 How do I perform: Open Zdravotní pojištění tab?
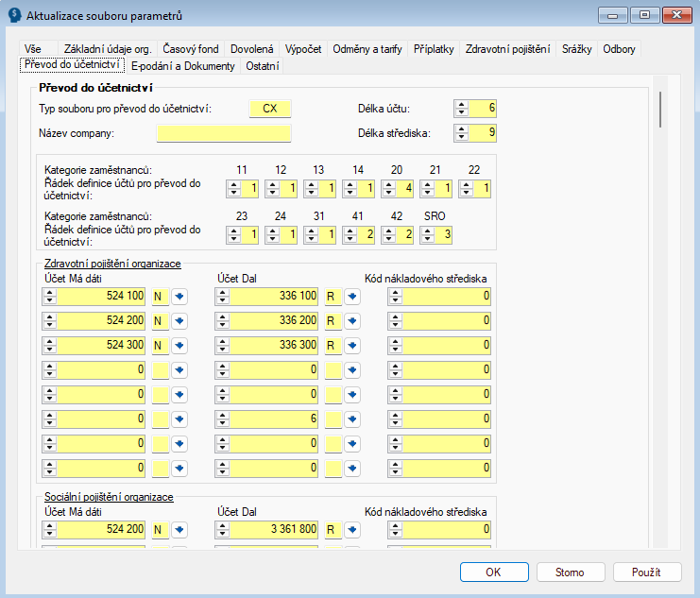pos(507,49)
